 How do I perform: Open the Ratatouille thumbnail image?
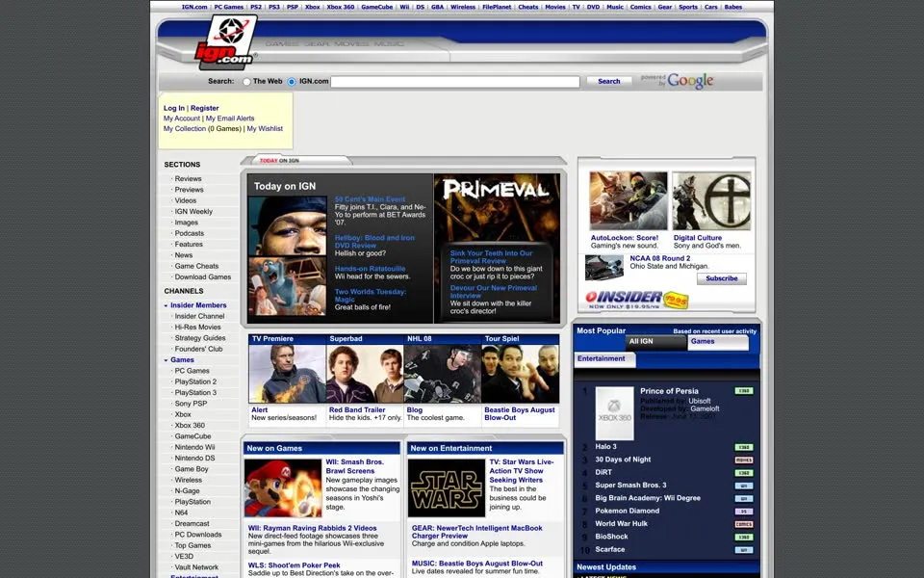coord(288,287)
